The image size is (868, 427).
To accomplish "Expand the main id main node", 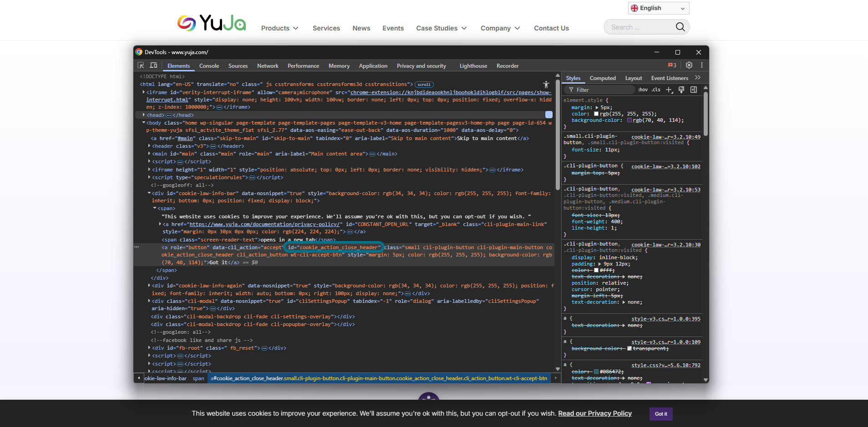I will click(x=149, y=154).
